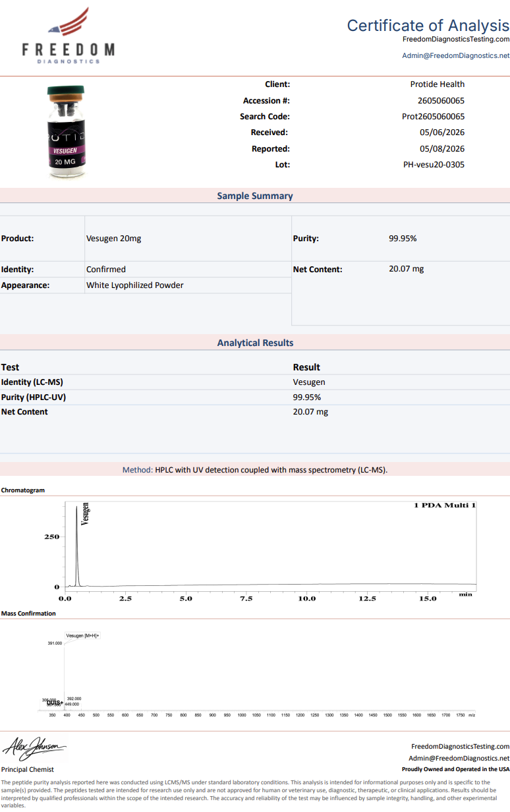Click the Test column header

pyautogui.click(x=10, y=367)
